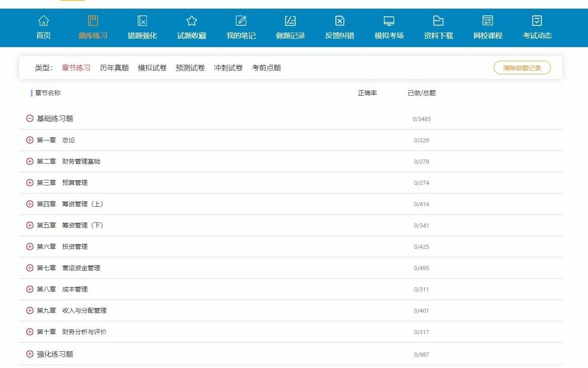
Task: Collapse the 基础练习题 section
Action: tap(29, 119)
